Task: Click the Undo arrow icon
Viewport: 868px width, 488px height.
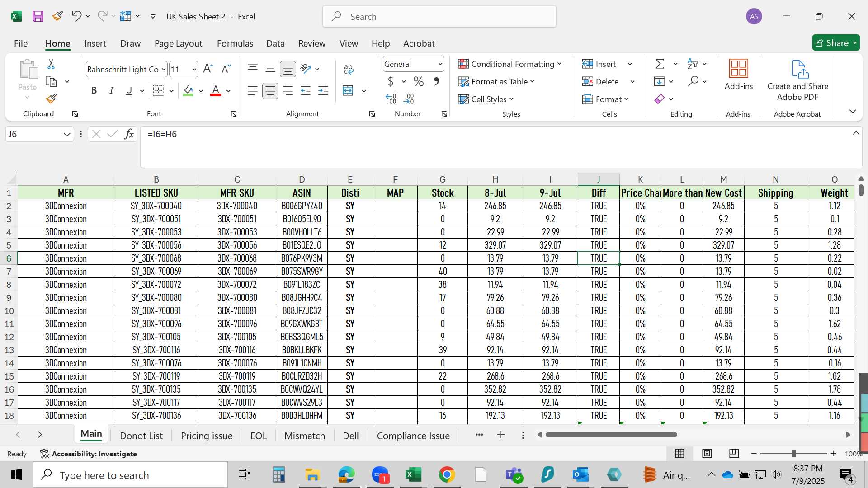Action: (76, 16)
